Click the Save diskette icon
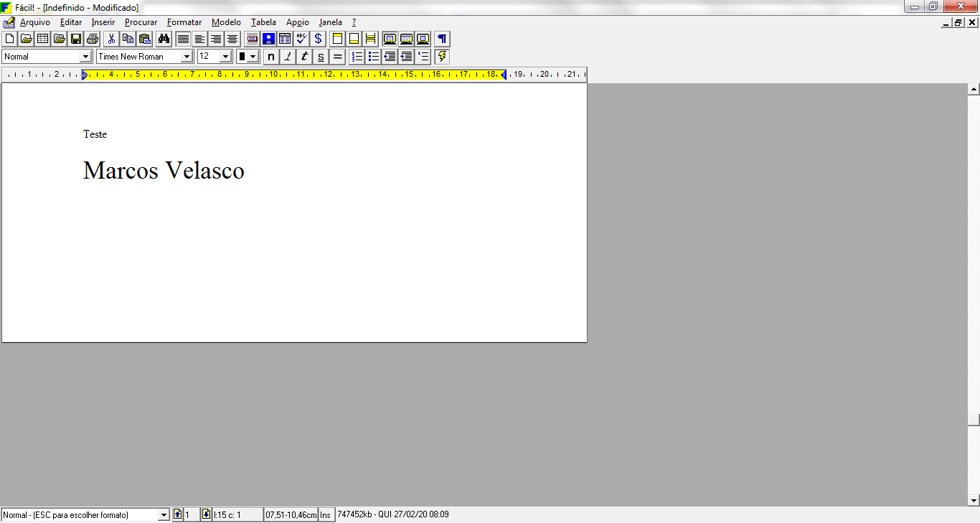Image resolution: width=980 pixels, height=523 pixels. 76,39
